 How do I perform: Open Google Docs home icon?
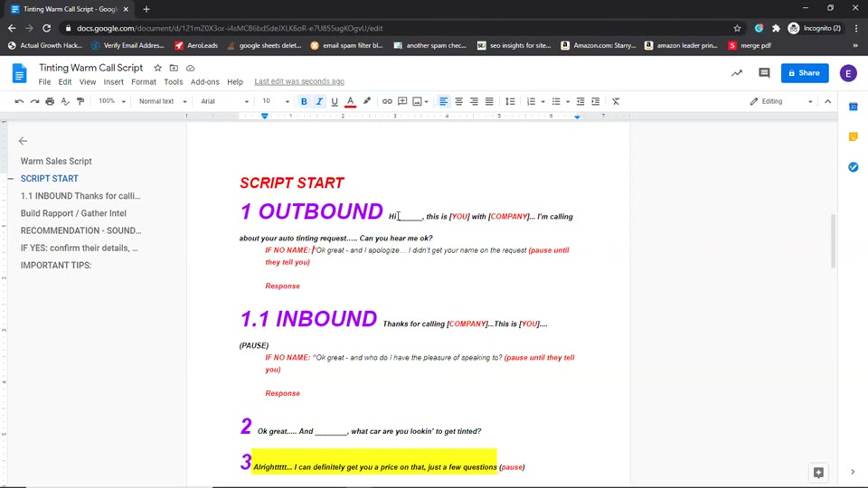(x=19, y=73)
